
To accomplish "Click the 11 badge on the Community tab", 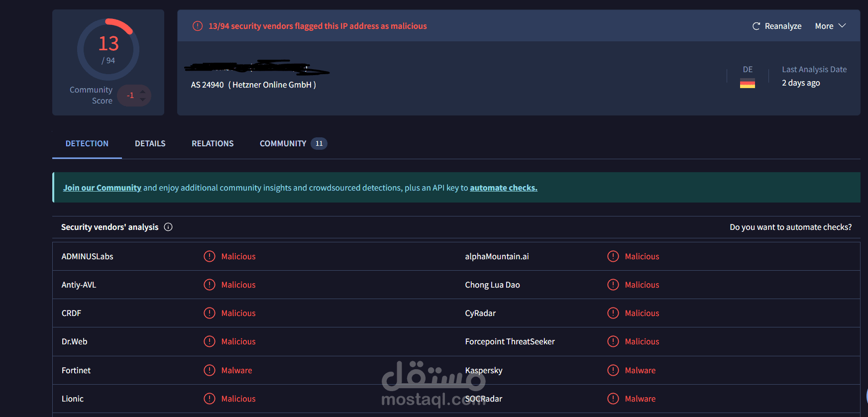I will pyautogui.click(x=319, y=143).
